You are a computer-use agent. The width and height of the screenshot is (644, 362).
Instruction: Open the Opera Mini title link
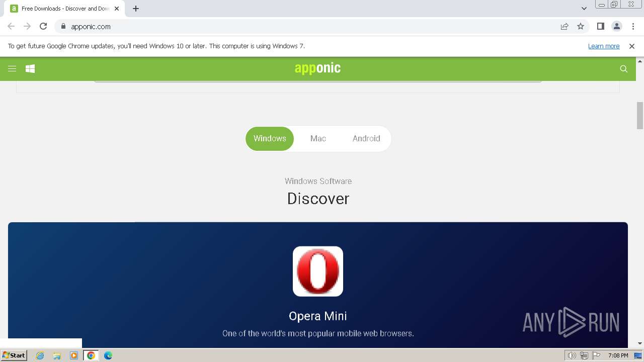(x=318, y=316)
